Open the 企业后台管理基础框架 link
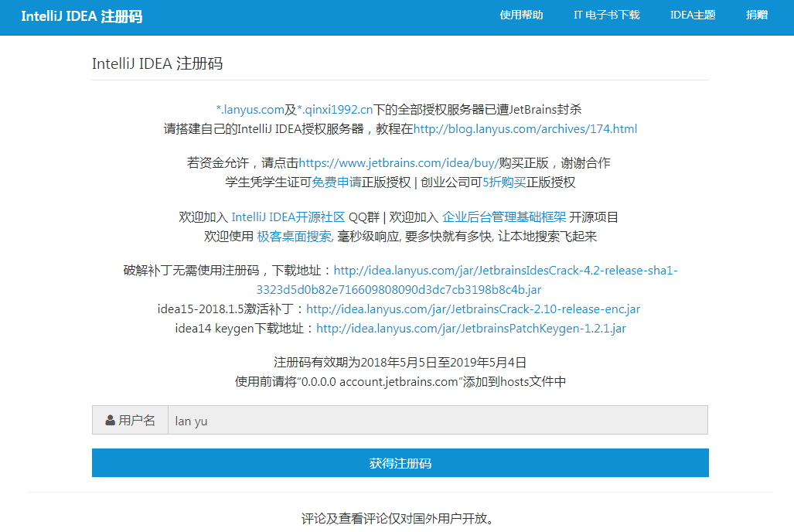The image size is (794, 532). click(504, 217)
